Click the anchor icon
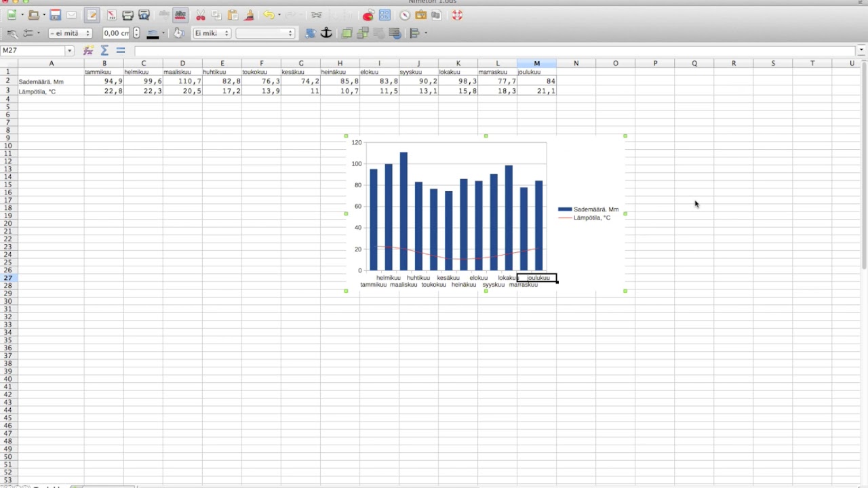Screen dimensions: 868x488 (326, 33)
